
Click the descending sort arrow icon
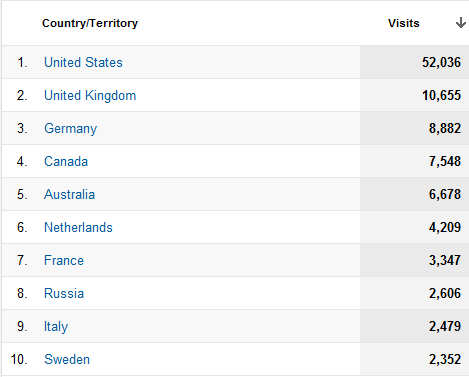tap(461, 23)
